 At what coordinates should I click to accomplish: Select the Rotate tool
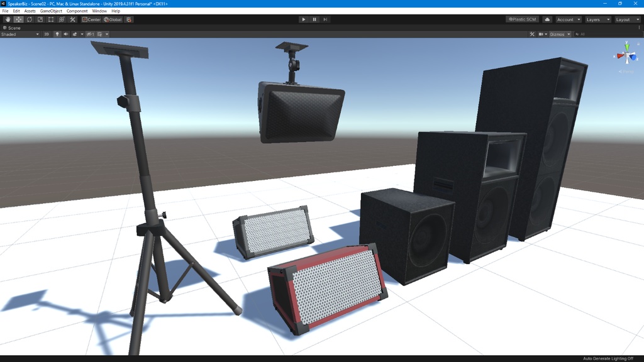pos(29,19)
